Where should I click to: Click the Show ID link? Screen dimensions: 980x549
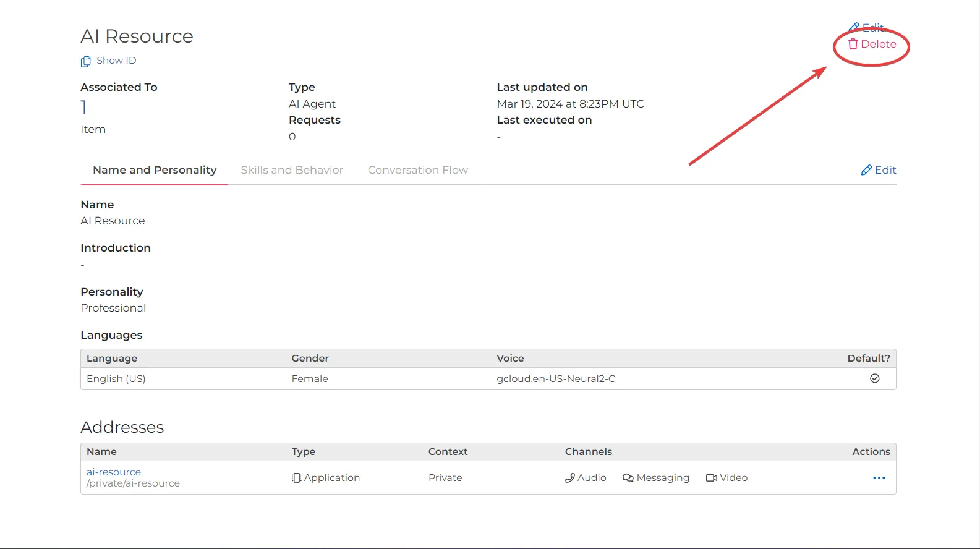pyautogui.click(x=116, y=61)
